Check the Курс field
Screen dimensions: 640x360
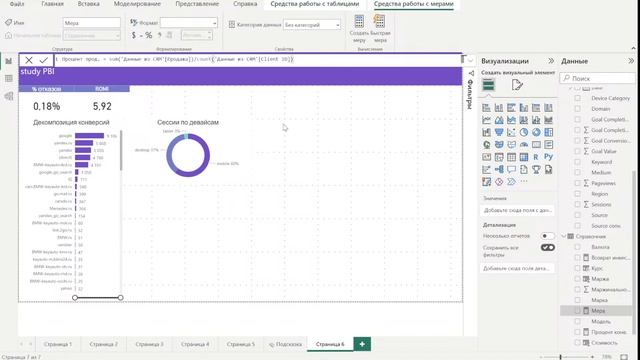pos(578,268)
